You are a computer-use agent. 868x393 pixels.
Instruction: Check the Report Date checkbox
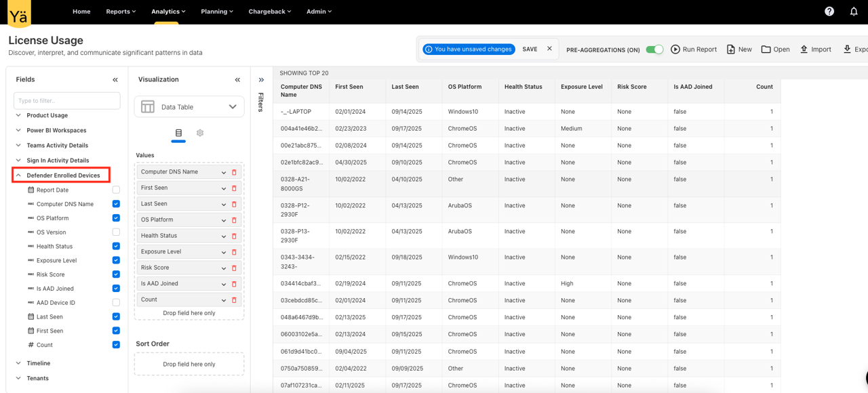115,190
